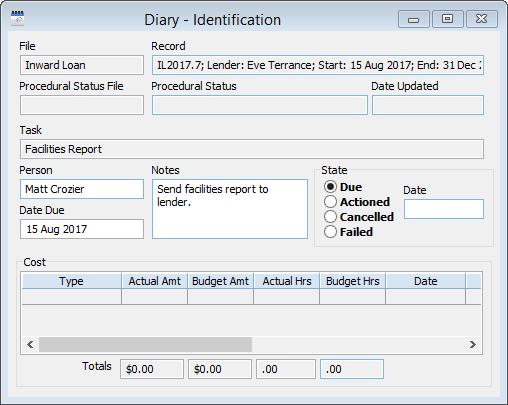Click the Date Due field 15 Aug 2017
The image size is (508, 405).
tap(82, 229)
